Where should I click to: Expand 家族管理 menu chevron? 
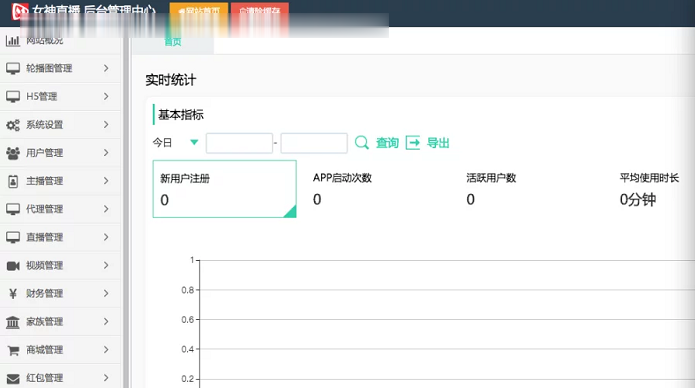point(106,321)
